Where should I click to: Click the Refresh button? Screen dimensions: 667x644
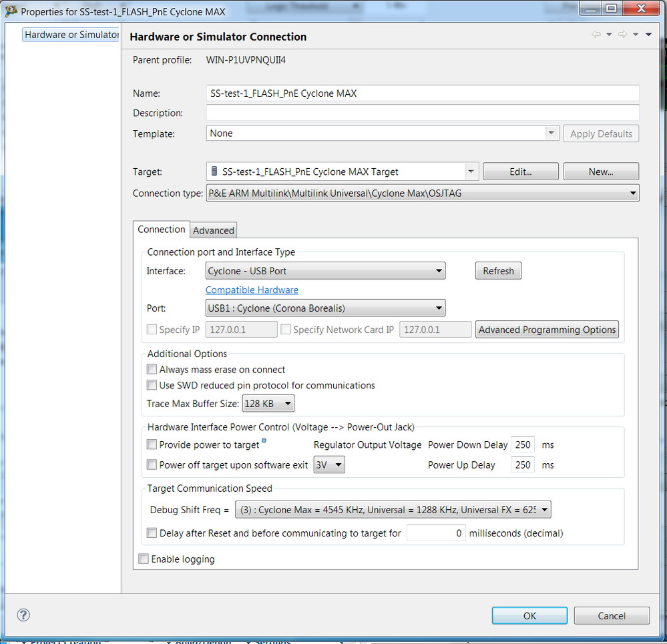pyautogui.click(x=498, y=271)
